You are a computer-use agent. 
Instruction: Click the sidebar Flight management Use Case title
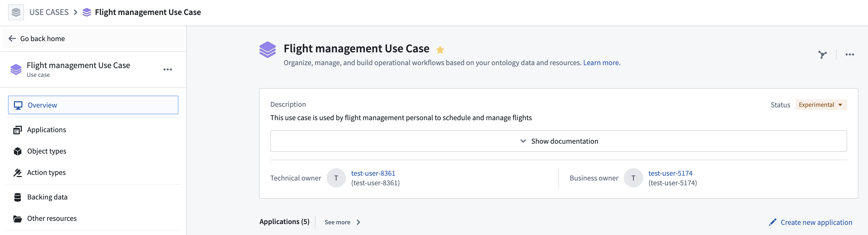(x=78, y=65)
